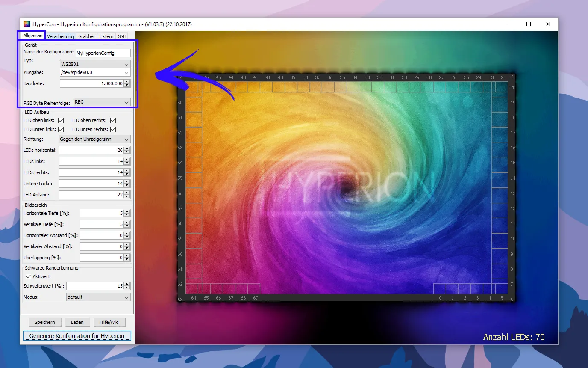Uncheck the LED unten rechts checkbox

pos(113,129)
